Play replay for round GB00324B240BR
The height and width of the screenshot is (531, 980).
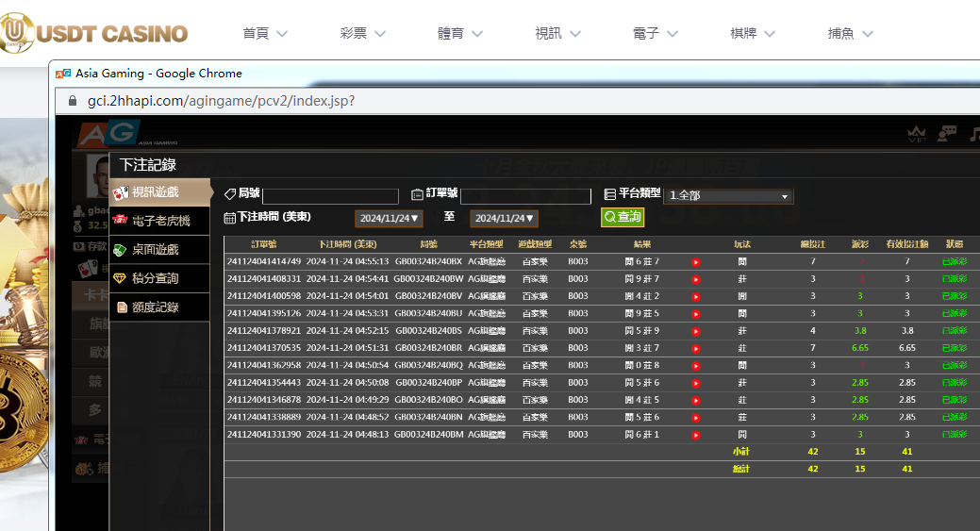pos(696,348)
